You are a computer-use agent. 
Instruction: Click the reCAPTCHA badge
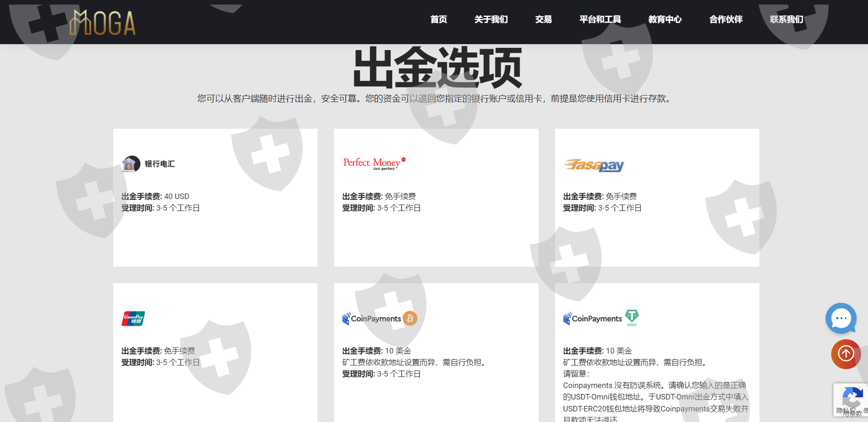pos(851,400)
